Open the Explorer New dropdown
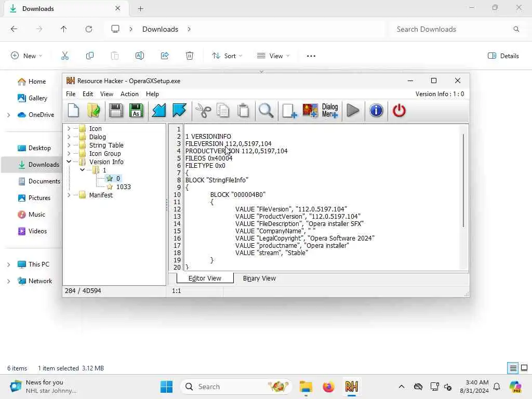Screen dimensions: 532x399 (x=26, y=56)
